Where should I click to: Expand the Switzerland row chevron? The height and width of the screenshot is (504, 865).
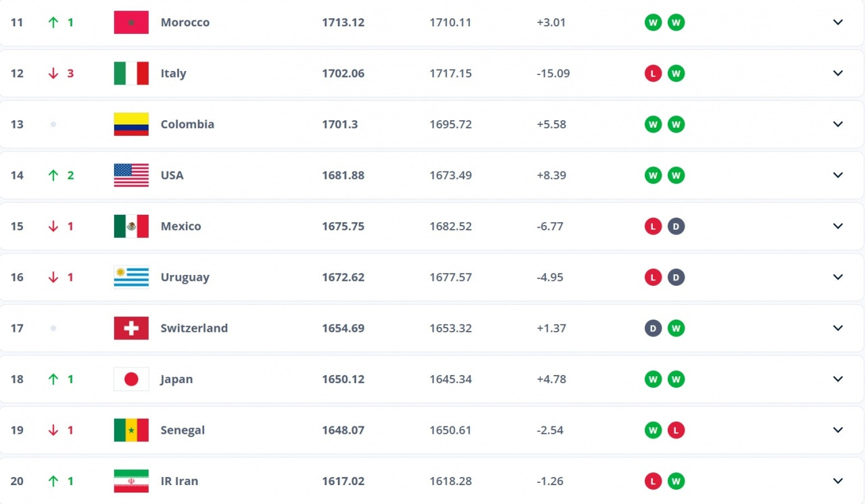tap(838, 328)
